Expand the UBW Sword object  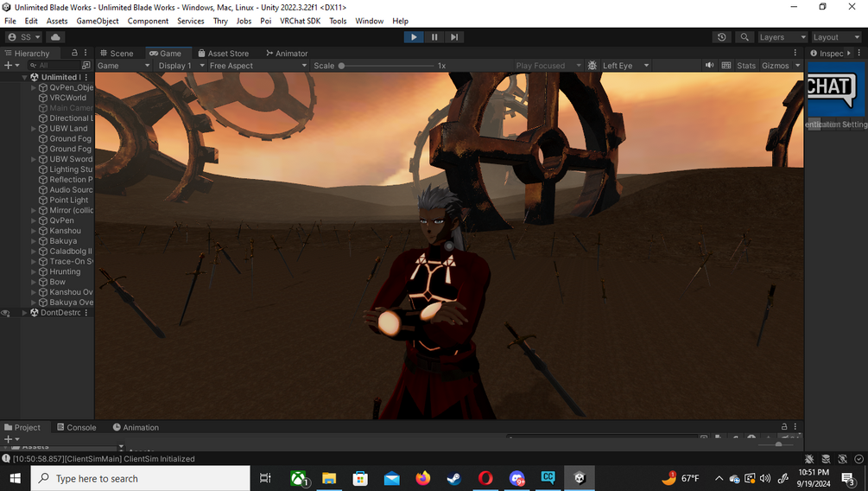[x=33, y=159]
